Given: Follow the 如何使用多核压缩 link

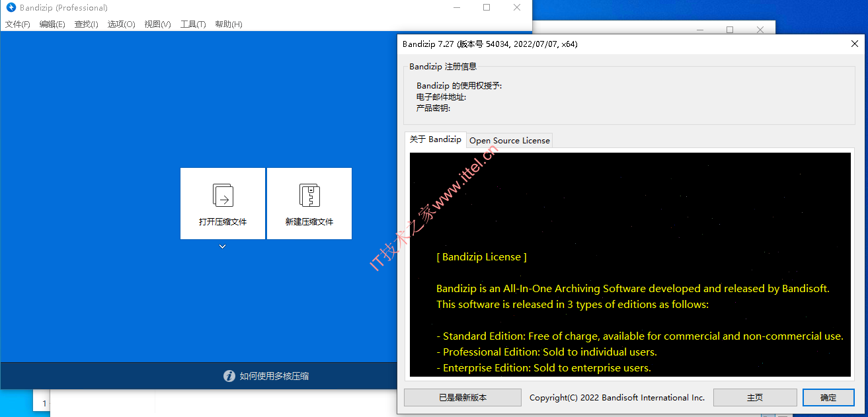Looking at the screenshot, I should click(274, 376).
